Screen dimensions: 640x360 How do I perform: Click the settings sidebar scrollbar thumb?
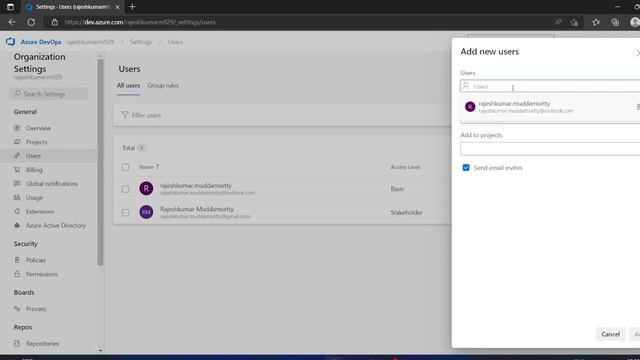[x=100, y=162]
